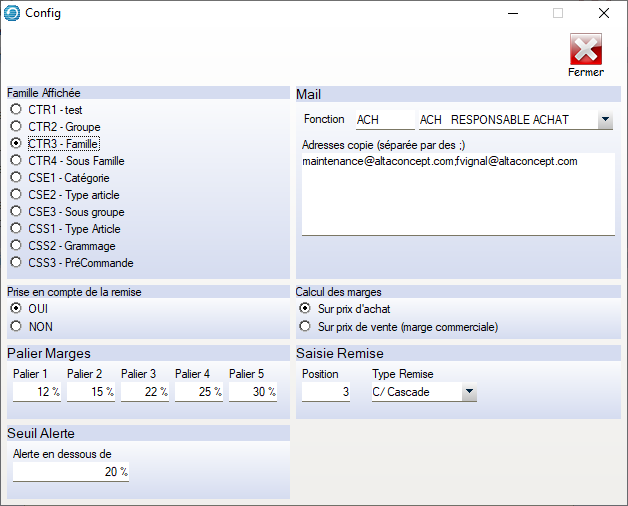Click the Palier 1 percentage field
Screen dimensions: 628x506
(x=36, y=392)
